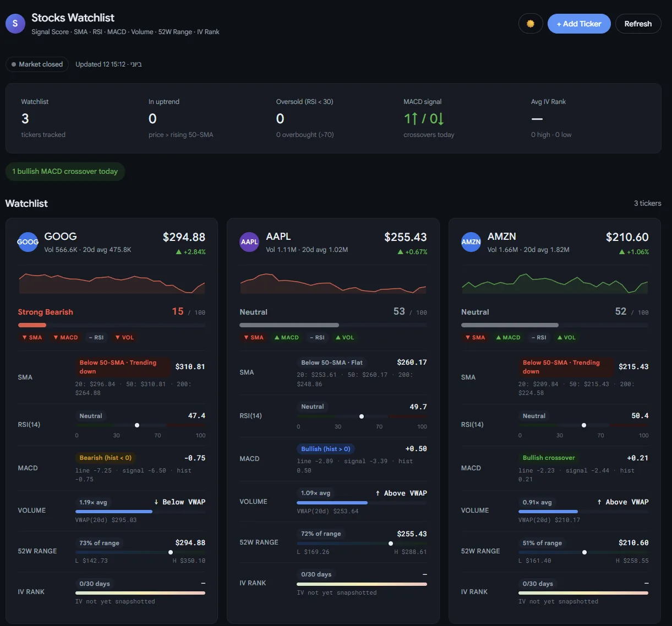Screen dimensions: 672x626
Task: Click GOOG's Below VWAP indicator
Action: [179, 502]
